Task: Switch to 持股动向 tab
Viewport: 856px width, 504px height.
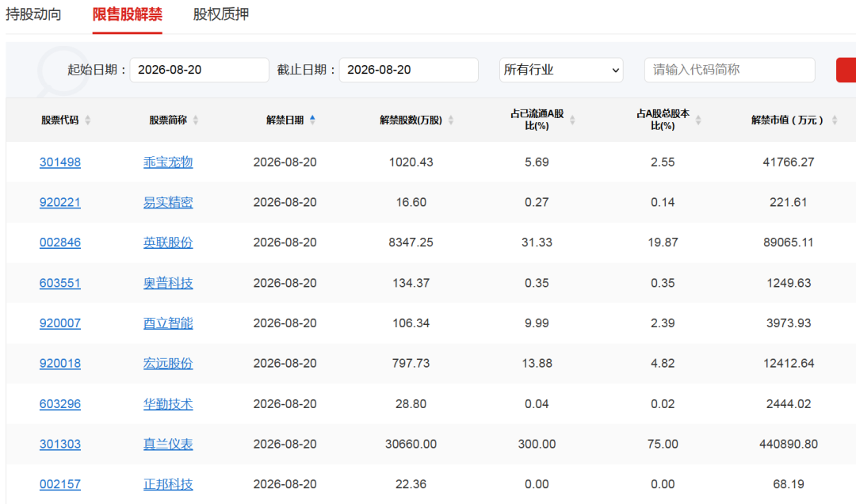Action: click(33, 14)
